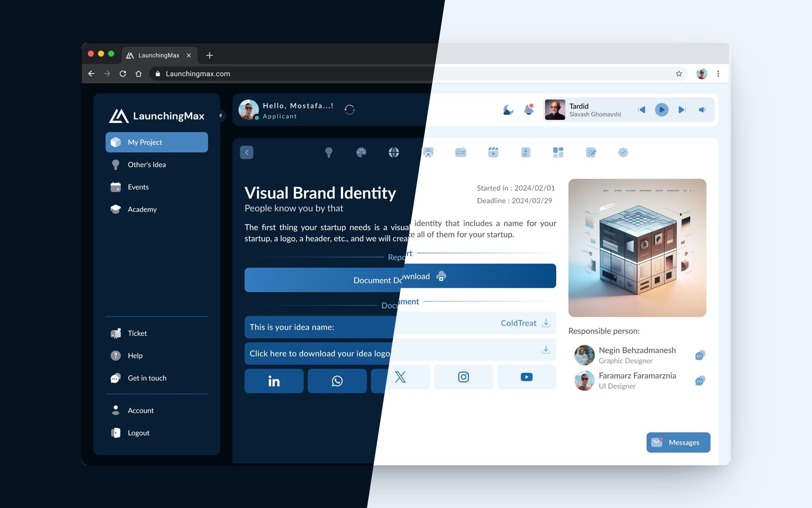This screenshot has height=508, width=812.
Task: Play the Tardid track
Action: pos(662,110)
